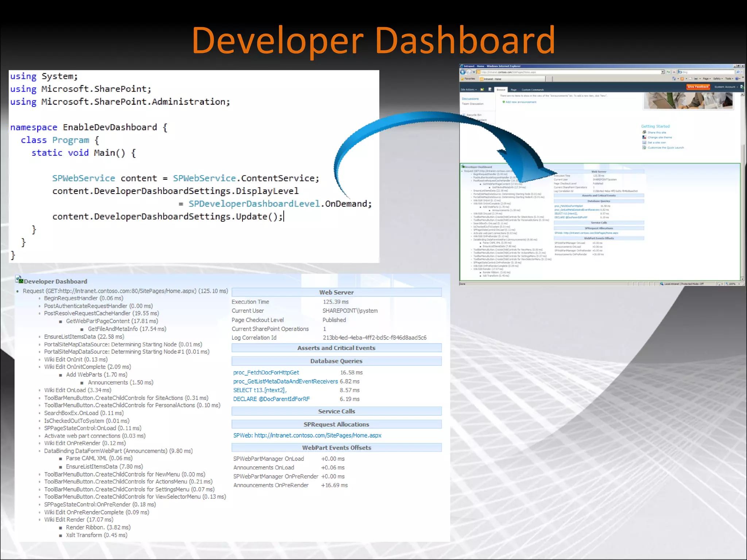Click proc_FetchDocForHttpGet in large dashboard panel
This screenshot has width=747, height=560.
tap(266, 372)
